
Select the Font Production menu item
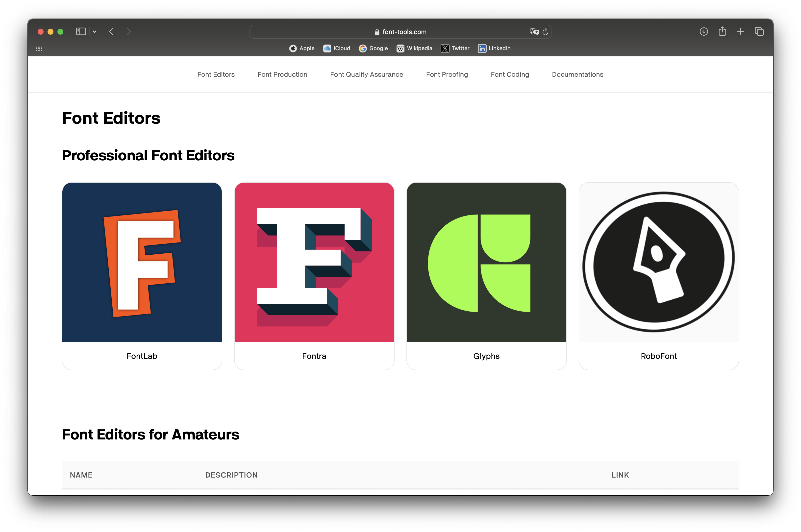click(x=282, y=74)
